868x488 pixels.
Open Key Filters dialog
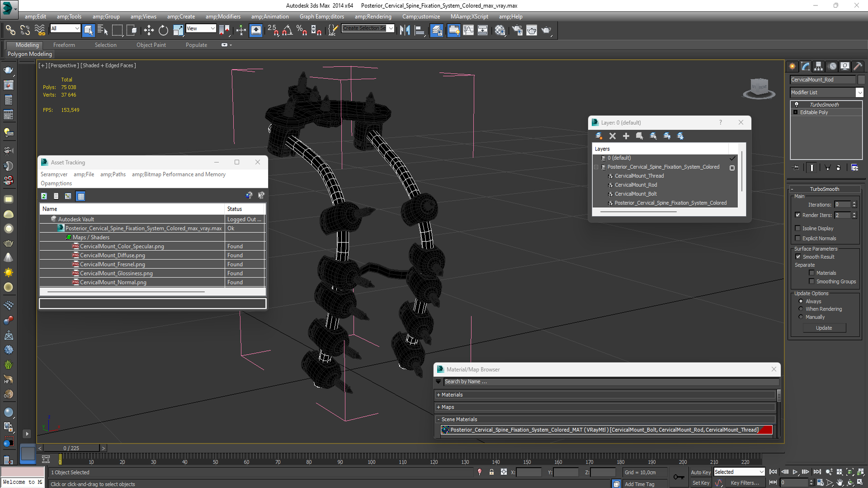[745, 483]
